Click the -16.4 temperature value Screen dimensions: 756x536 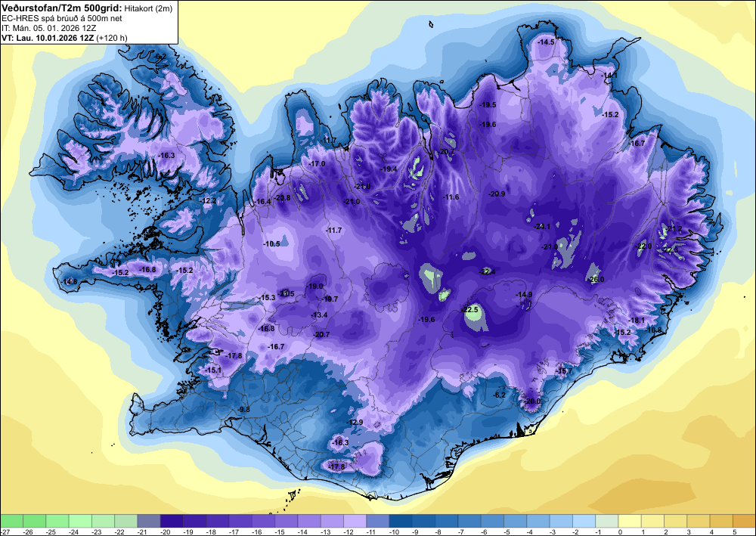[262, 202]
